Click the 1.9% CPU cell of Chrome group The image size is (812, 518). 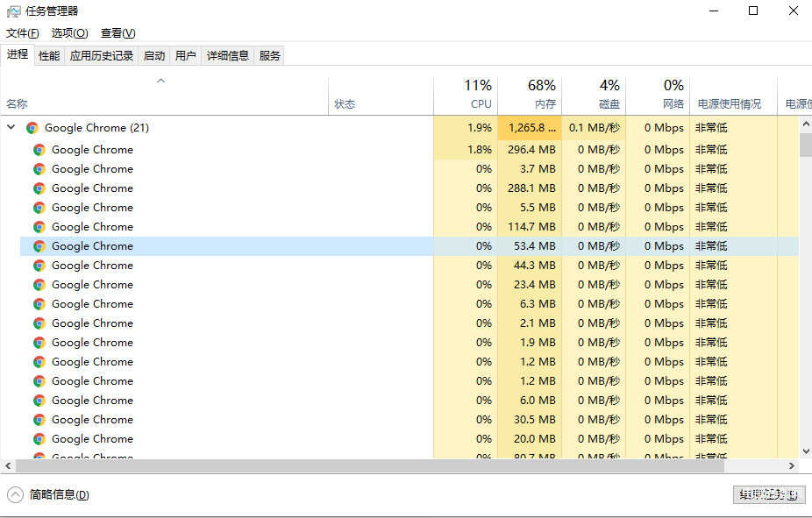coord(466,128)
